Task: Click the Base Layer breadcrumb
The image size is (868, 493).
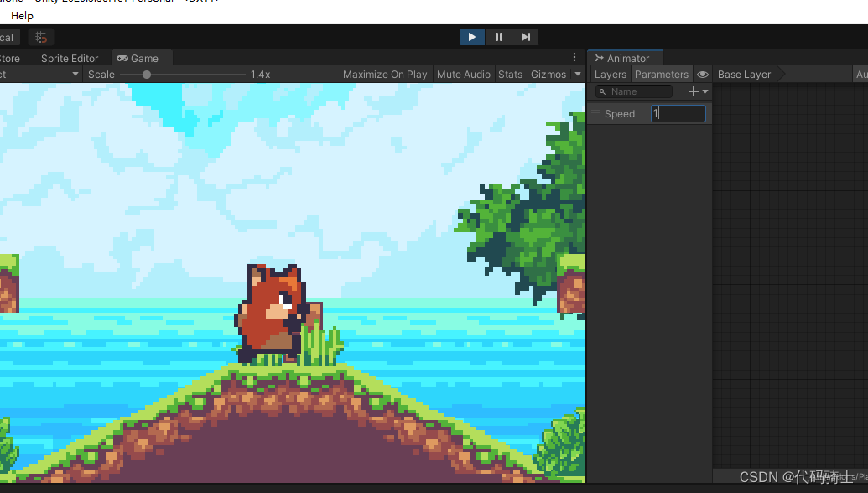Action: 744,75
